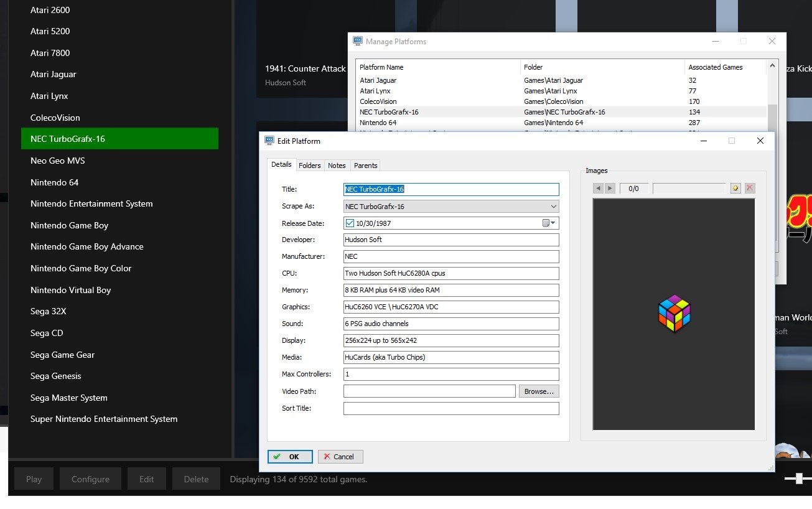Select Nintendo Virtual Boy in the sidebar
This screenshot has width=812, height=509.
pos(119,290)
